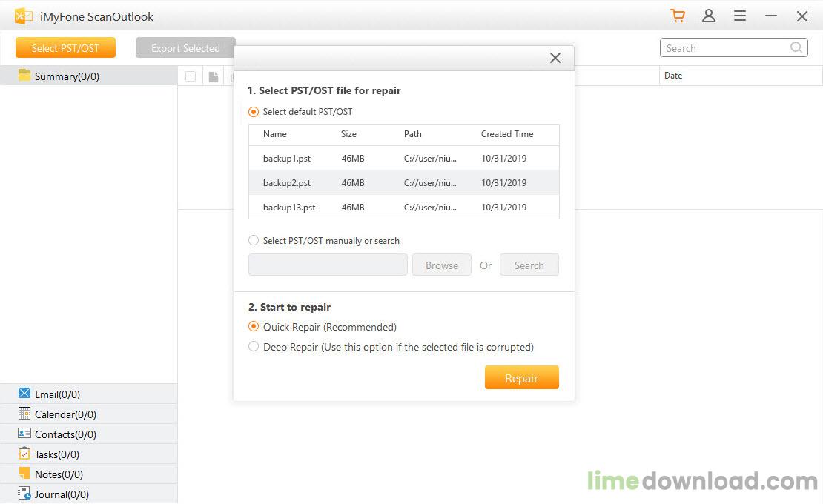Click the Name column header

pos(275,134)
